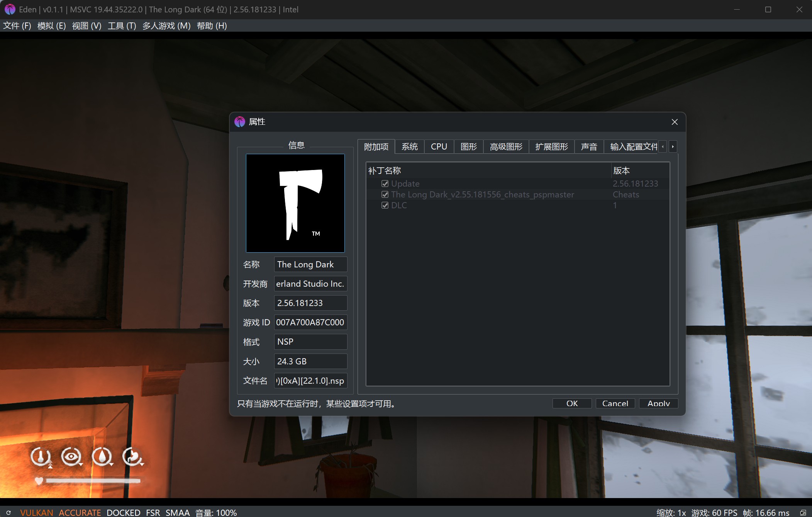Click the Eden icon in 属性 dialog title
Viewport: 812px width, 517px height.
pyautogui.click(x=240, y=122)
